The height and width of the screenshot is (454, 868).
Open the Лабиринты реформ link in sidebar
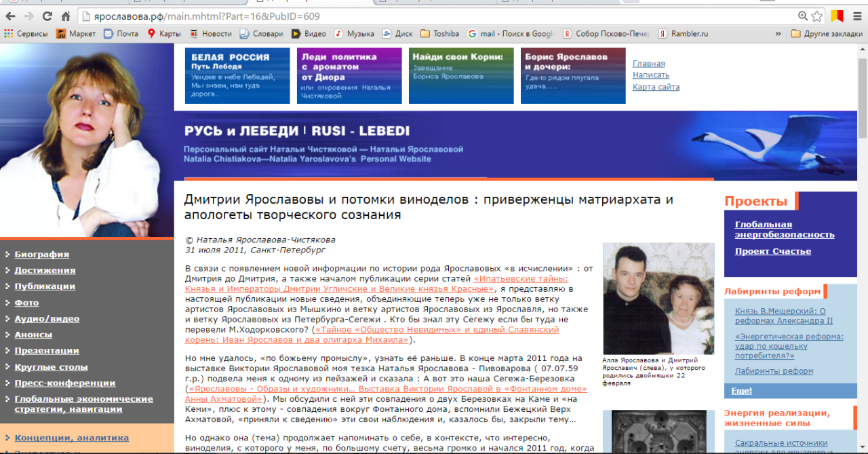[x=774, y=371]
